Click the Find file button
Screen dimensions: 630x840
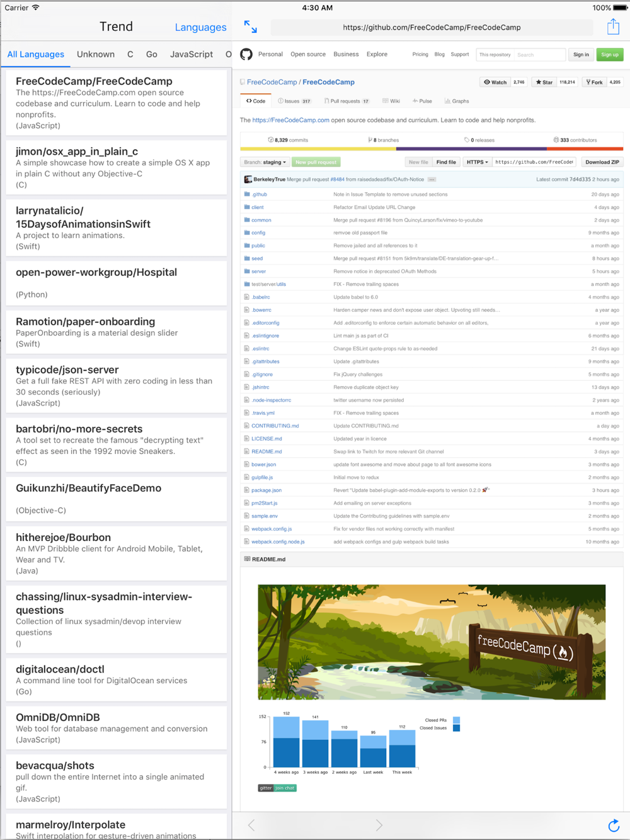446,162
